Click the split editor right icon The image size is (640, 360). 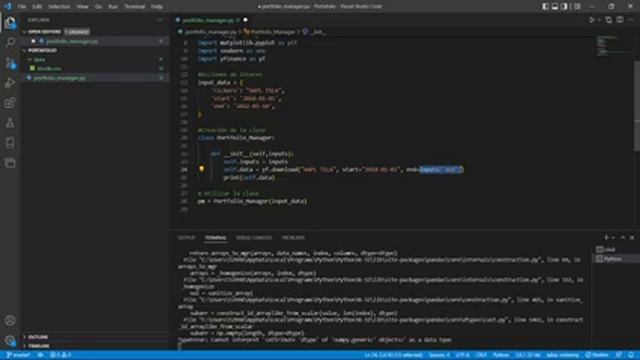(620, 20)
